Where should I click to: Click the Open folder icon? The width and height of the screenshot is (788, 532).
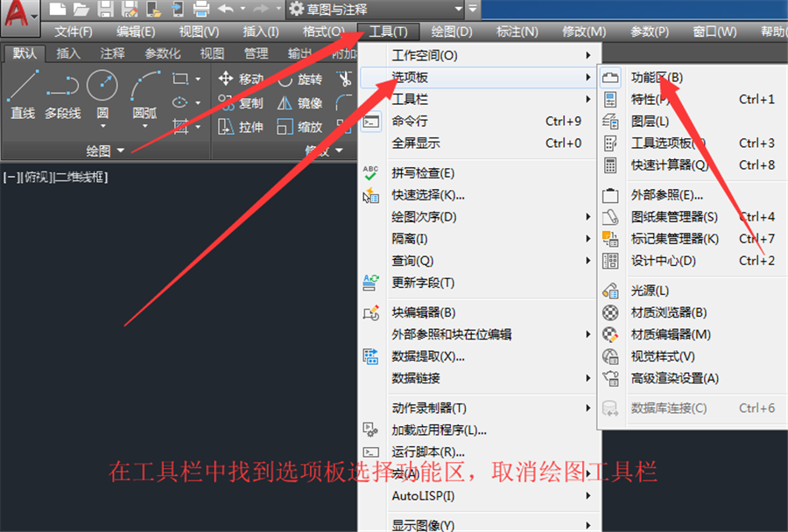pos(81,9)
